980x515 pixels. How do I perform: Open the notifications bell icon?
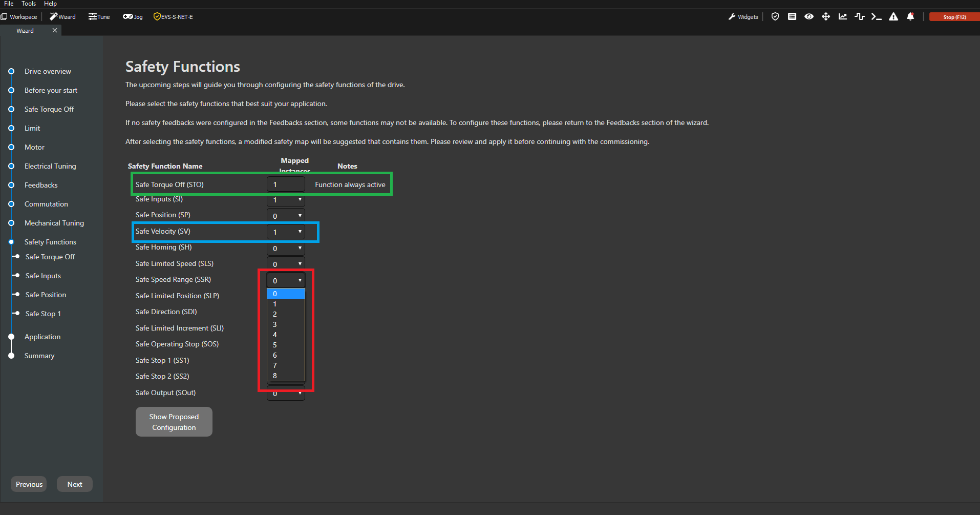pos(910,17)
